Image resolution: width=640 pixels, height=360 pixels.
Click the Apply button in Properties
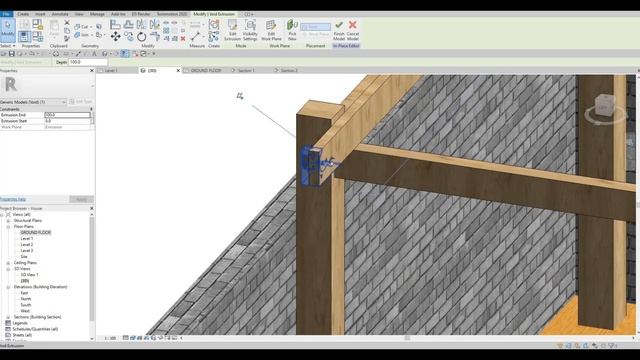(x=81, y=199)
